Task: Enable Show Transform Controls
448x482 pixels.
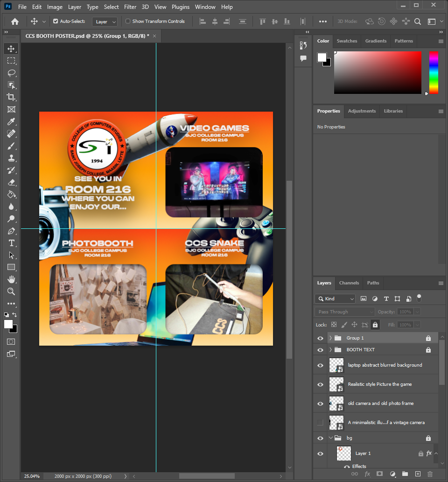Action: pyautogui.click(x=127, y=21)
